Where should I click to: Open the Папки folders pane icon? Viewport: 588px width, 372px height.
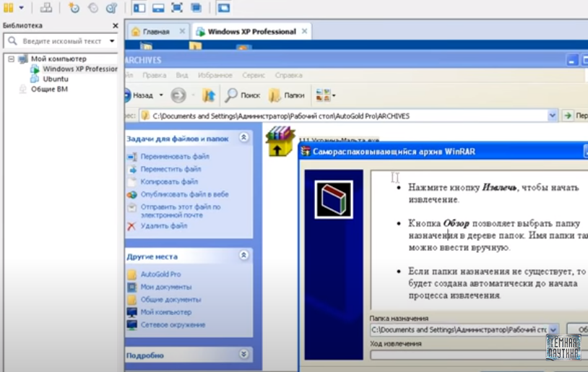[275, 95]
